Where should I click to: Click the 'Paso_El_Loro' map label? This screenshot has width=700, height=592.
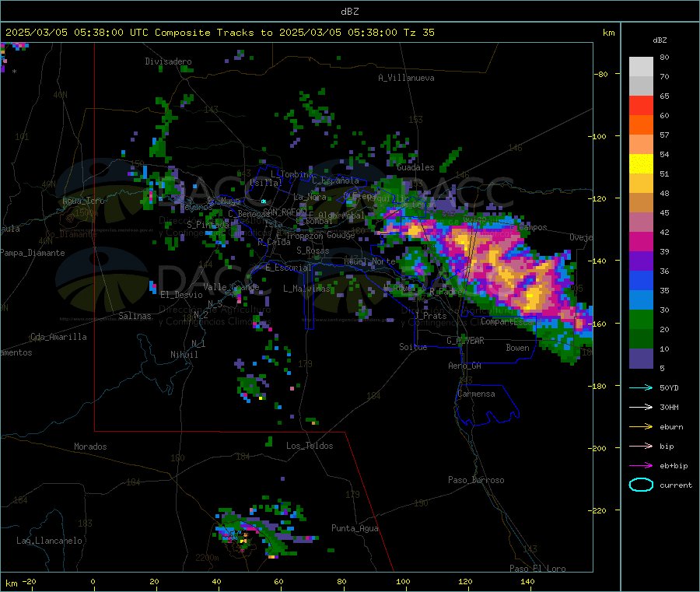click(x=537, y=569)
